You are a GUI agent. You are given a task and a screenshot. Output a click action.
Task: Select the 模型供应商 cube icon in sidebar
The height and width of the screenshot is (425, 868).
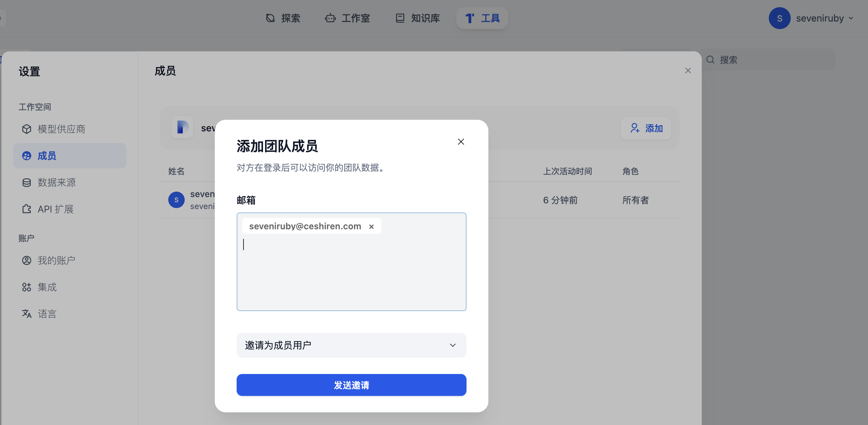click(27, 129)
